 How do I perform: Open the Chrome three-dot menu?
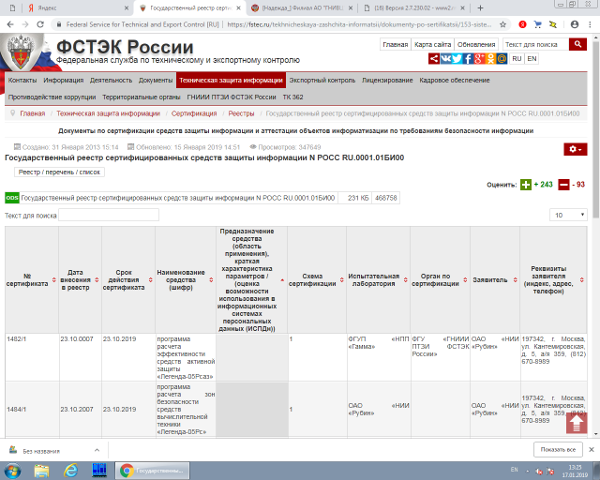pyautogui.click(x=590, y=24)
